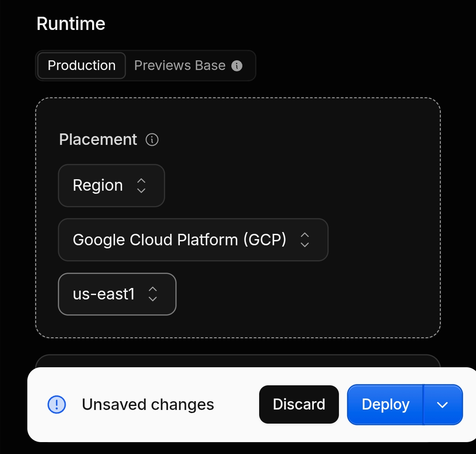Image resolution: width=476 pixels, height=454 pixels.
Task: Open the Google Cloud Platform provider dropdown
Action: [x=193, y=240]
